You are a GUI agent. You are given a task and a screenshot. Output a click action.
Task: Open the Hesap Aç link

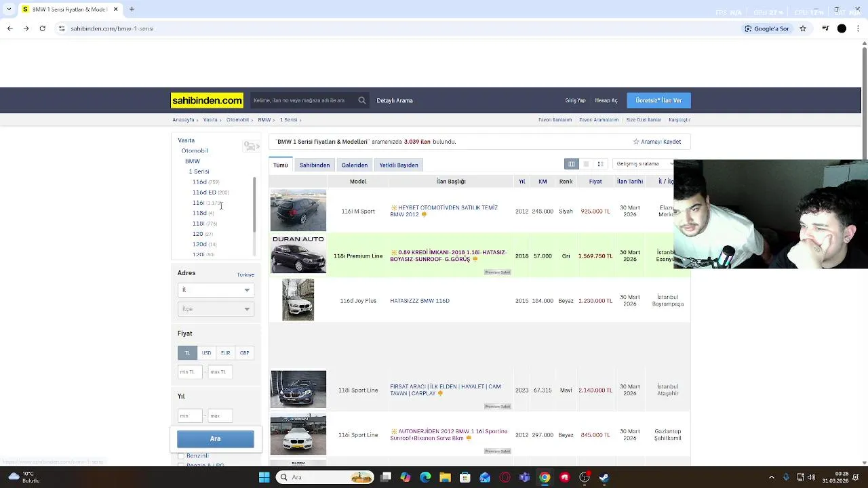(606, 100)
